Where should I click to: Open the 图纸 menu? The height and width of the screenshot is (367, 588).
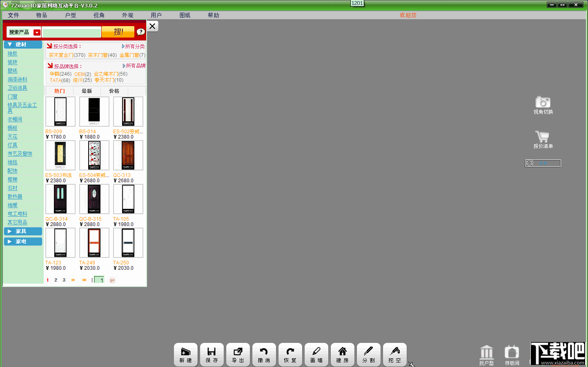pyautogui.click(x=185, y=15)
